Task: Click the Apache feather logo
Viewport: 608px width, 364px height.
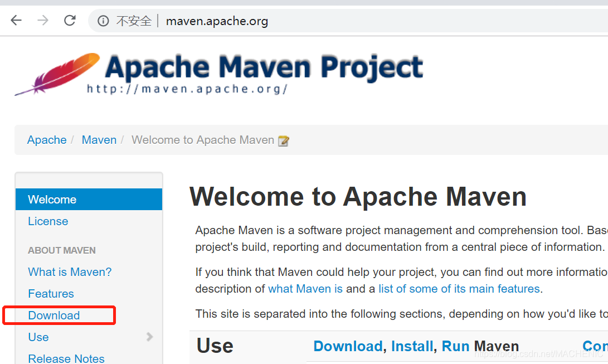Action: 57,74
